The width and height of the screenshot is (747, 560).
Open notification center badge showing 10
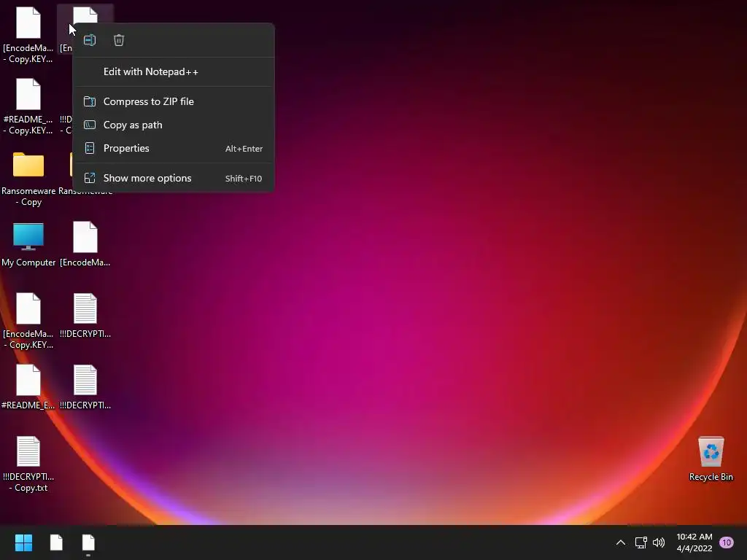[726, 542]
